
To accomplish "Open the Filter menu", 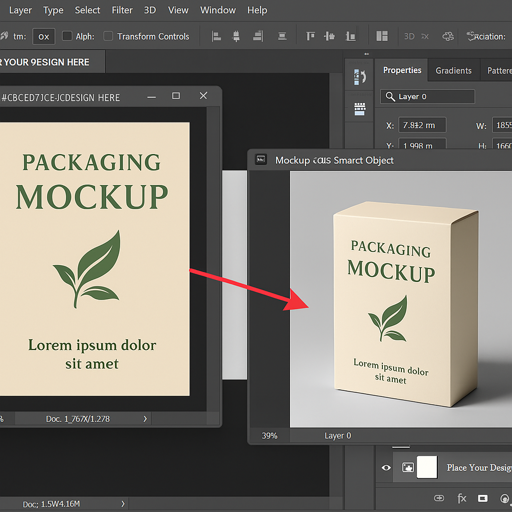I will coord(122,10).
